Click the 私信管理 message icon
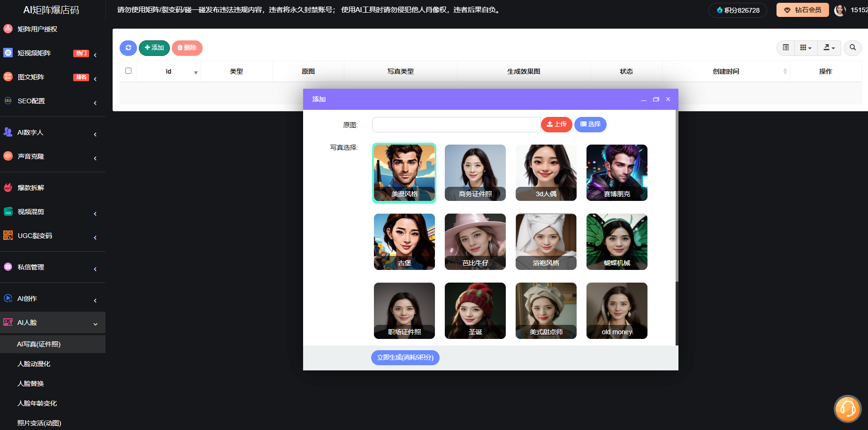The image size is (868, 430). tap(8, 267)
